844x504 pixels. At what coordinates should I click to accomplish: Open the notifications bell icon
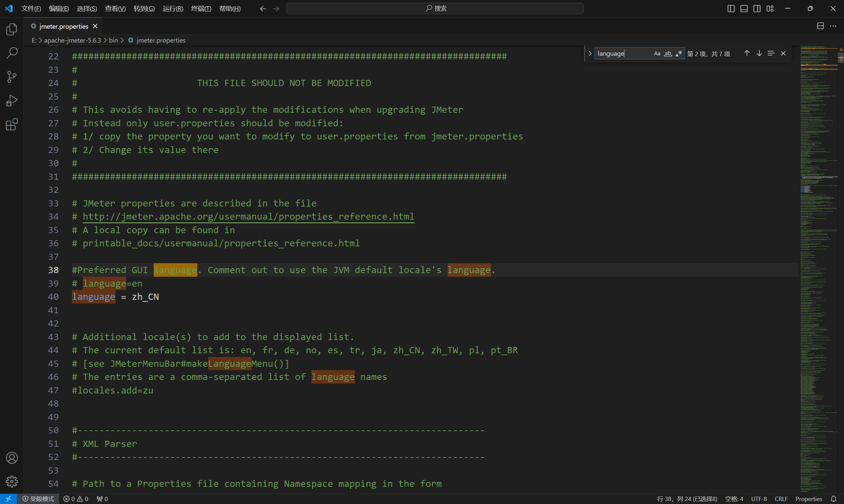coord(833,499)
